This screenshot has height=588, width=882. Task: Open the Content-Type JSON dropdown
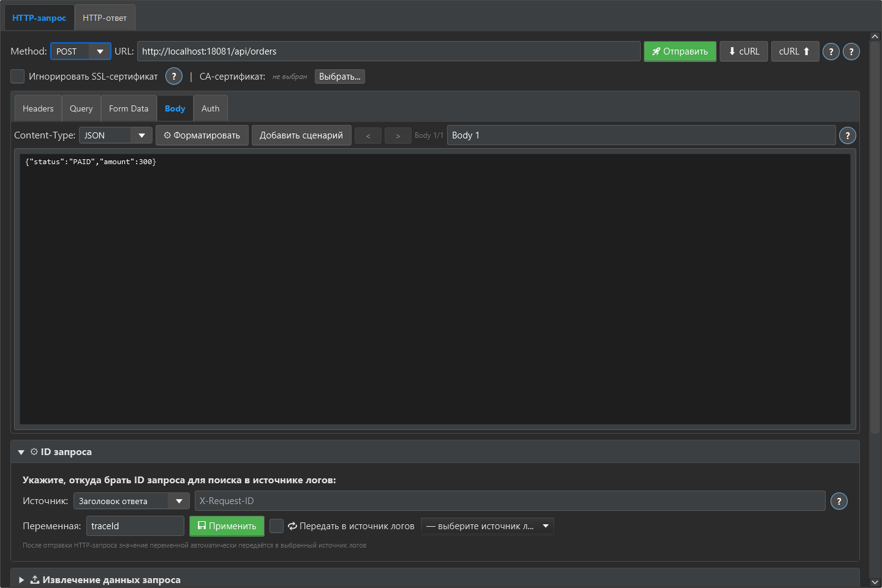[116, 135]
